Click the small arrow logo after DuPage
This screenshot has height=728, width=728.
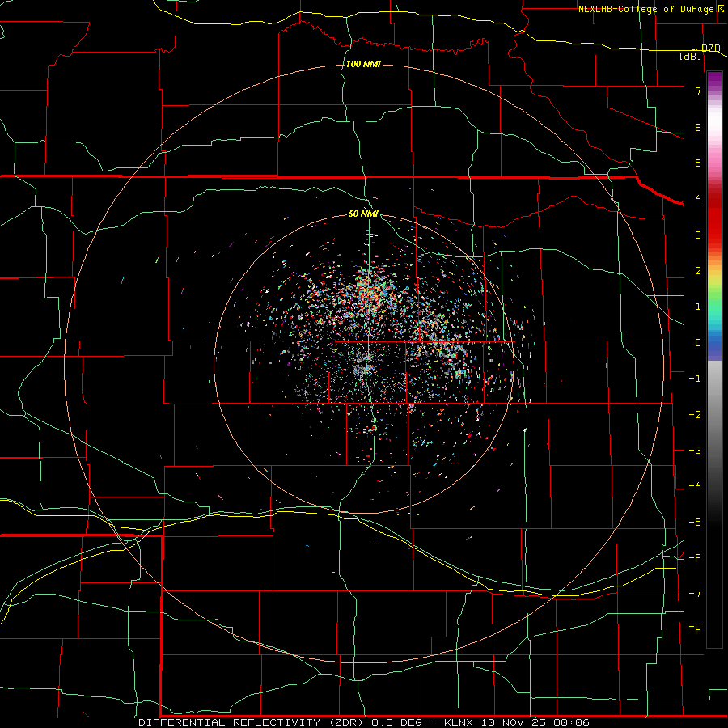pyautogui.click(x=721, y=8)
